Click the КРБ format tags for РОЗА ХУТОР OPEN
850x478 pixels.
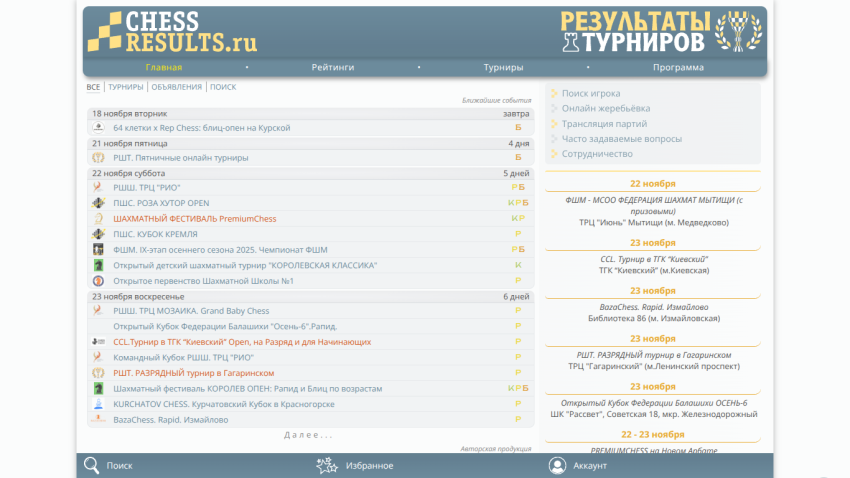(x=518, y=203)
